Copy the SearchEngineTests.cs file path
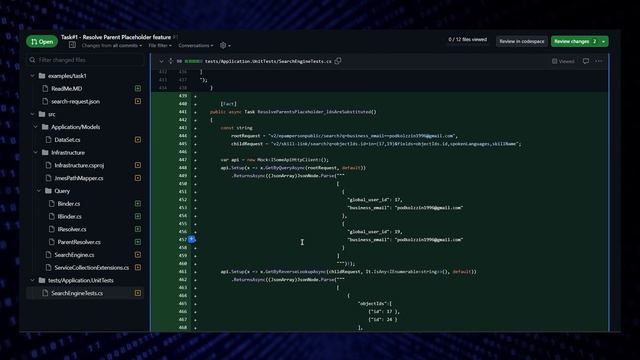Image resolution: width=640 pixels, height=360 pixels. (x=338, y=61)
